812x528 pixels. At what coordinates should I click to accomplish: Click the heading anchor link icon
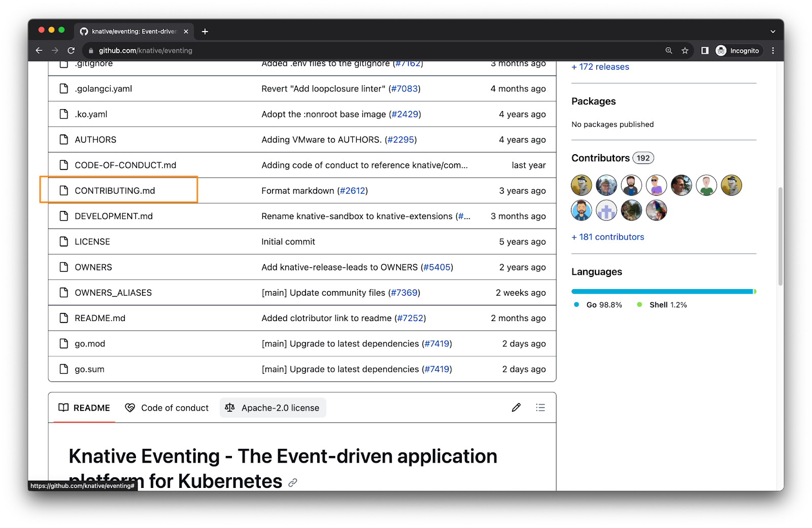[x=293, y=483]
